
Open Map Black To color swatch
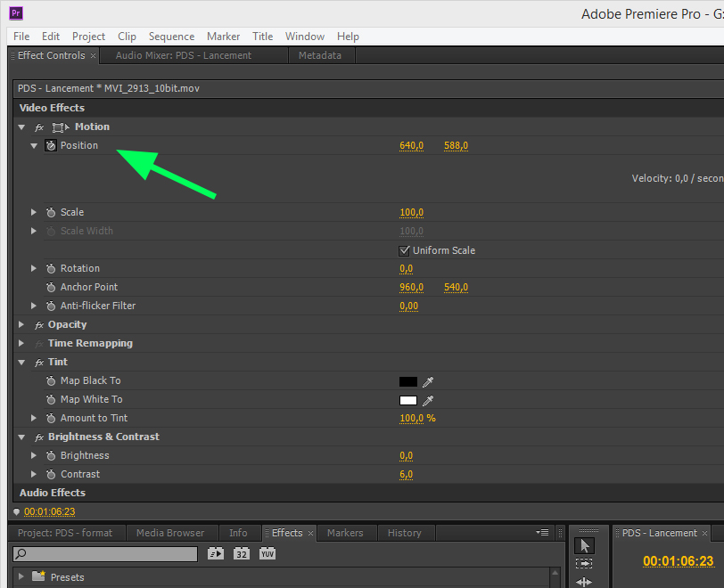coord(408,381)
